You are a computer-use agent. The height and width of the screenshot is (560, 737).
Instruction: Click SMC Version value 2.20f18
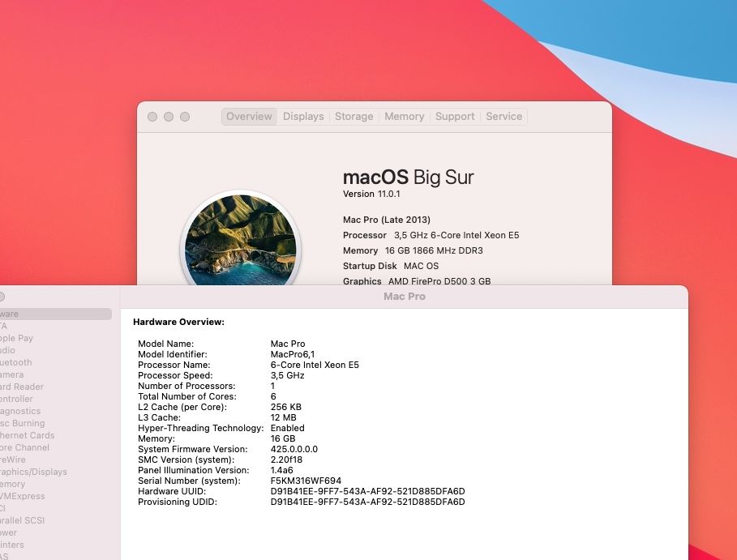click(286, 460)
